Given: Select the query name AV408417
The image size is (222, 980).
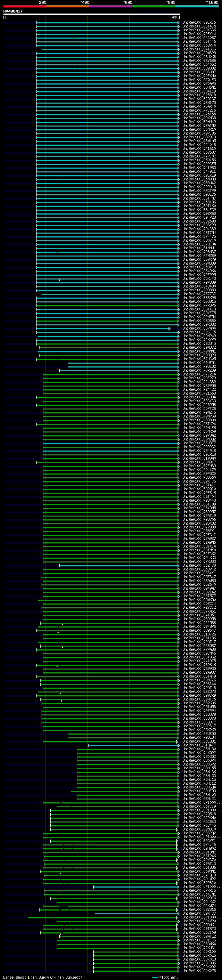Looking at the screenshot, I should [x=13, y=11].
